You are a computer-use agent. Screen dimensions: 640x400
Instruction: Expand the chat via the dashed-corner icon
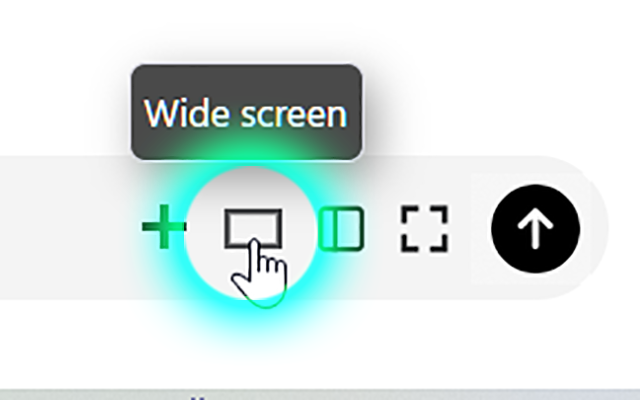(424, 229)
